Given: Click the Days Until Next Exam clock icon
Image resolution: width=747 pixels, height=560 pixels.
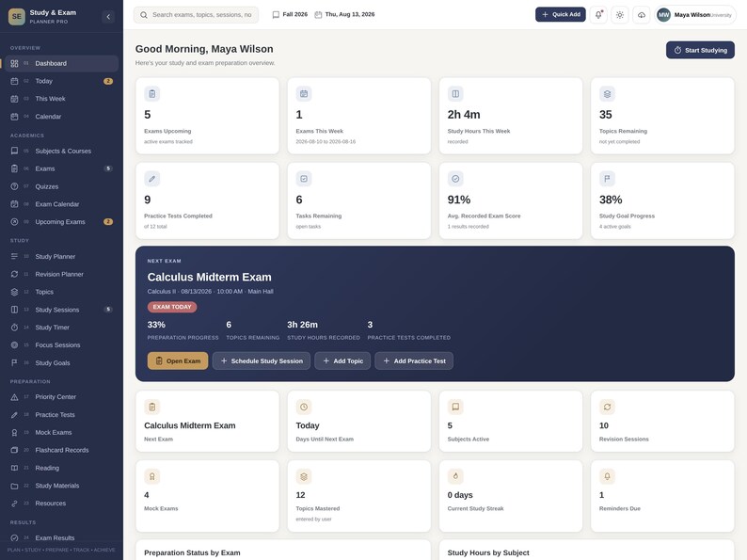Looking at the screenshot, I should click(304, 407).
